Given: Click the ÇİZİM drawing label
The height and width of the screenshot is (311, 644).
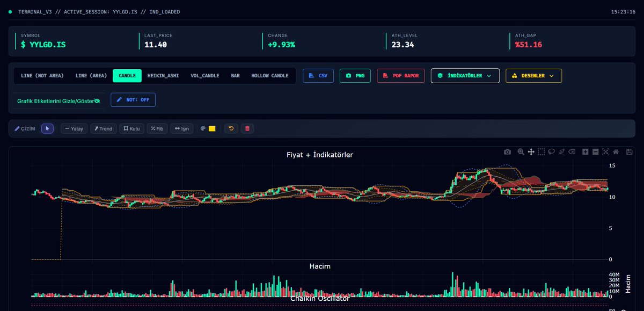Looking at the screenshot, I should (25, 128).
